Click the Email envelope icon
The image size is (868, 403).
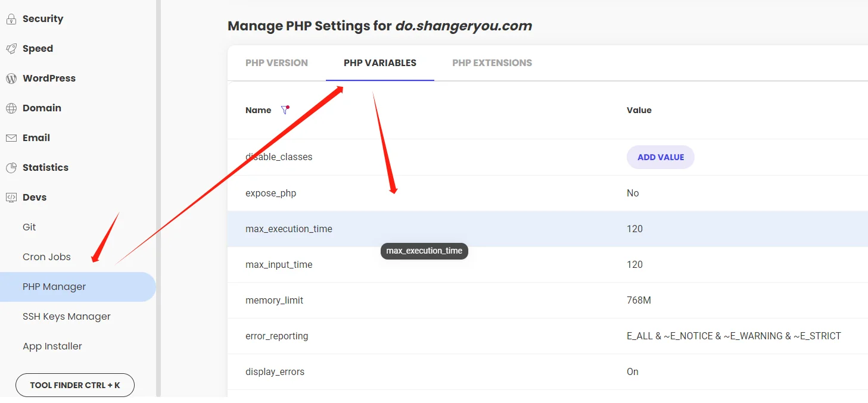pos(11,138)
